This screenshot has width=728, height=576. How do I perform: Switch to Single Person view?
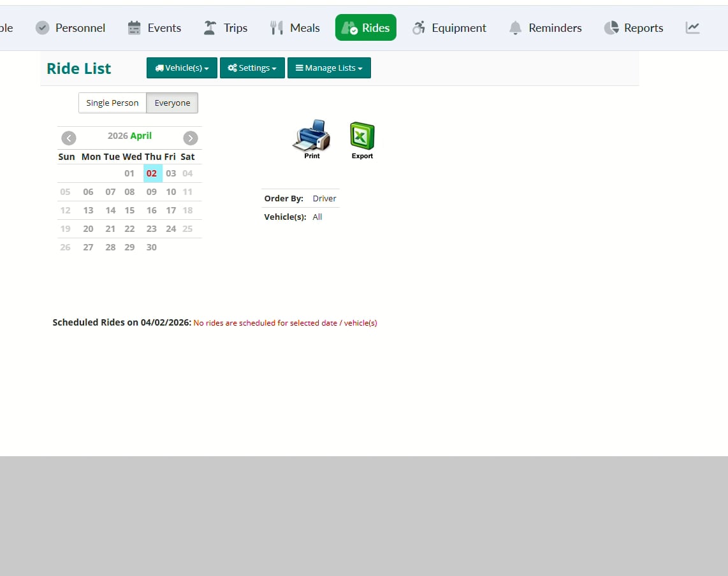click(x=112, y=103)
